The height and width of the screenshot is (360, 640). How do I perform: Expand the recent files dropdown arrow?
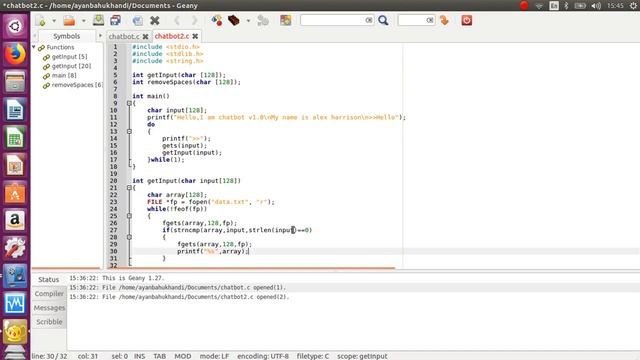coord(84,21)
